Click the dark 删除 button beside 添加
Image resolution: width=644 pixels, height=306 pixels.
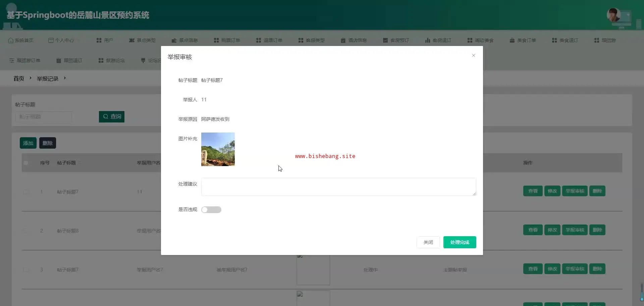click(x=48, y=143)
